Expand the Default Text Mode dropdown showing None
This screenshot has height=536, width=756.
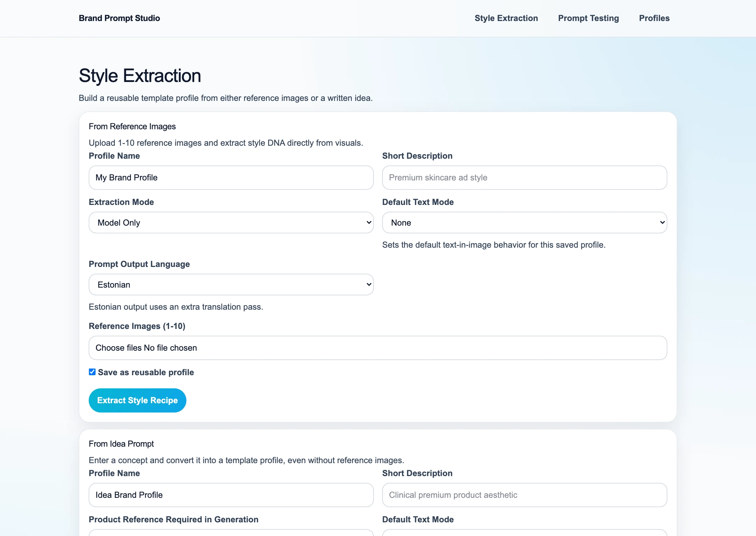(x=524, y=222)
